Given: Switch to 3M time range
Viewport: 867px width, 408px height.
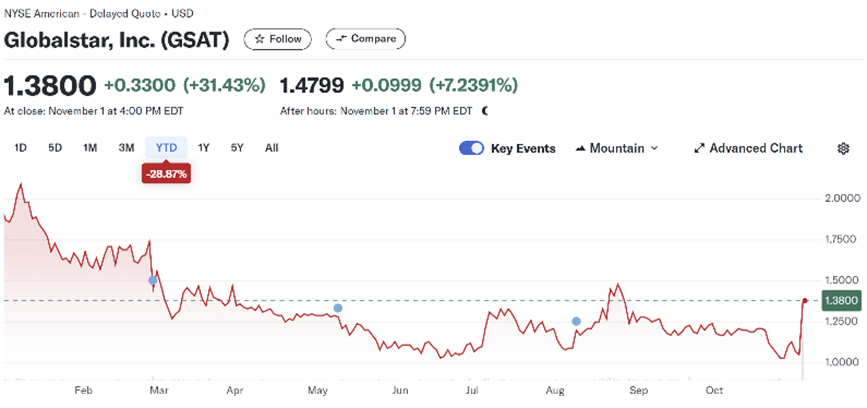Looking at the screenshot, I should click(126, 148).
